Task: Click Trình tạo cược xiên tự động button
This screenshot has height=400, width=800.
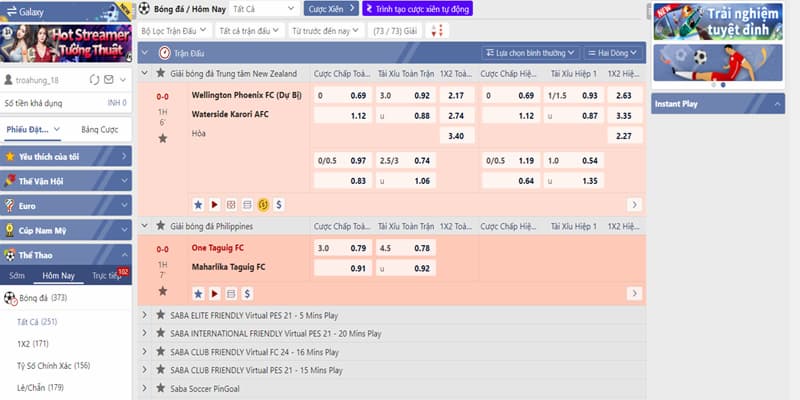Action: tap(417, 9)
